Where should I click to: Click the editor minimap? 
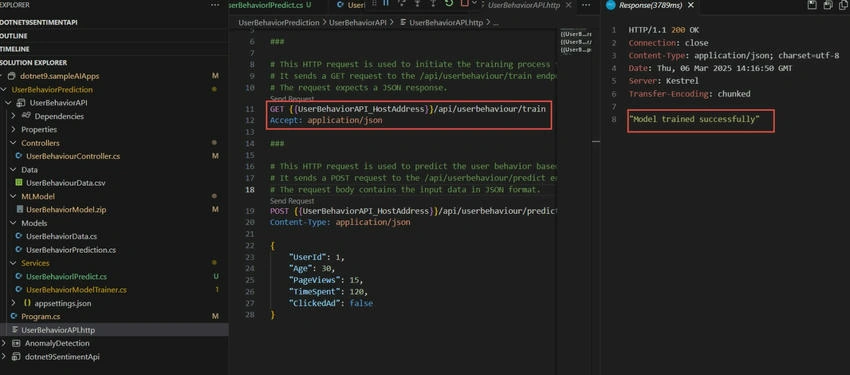pyautogui.click(x=576, y=42)
